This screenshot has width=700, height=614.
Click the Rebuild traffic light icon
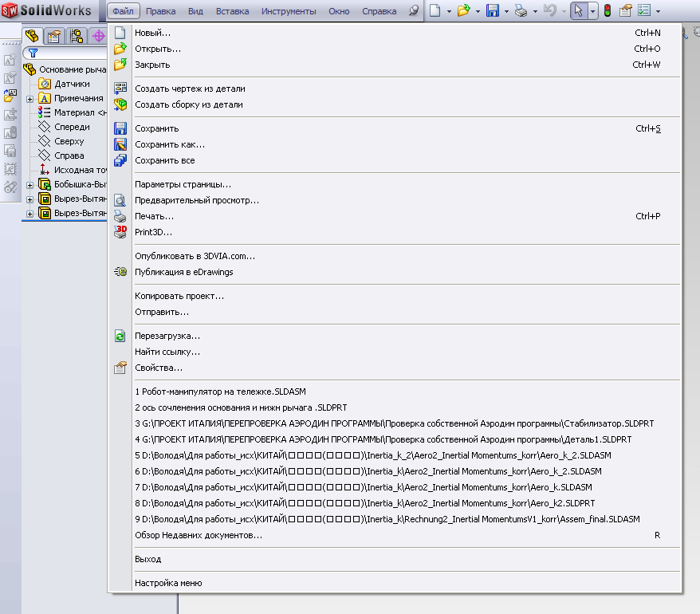click(608, 10)
